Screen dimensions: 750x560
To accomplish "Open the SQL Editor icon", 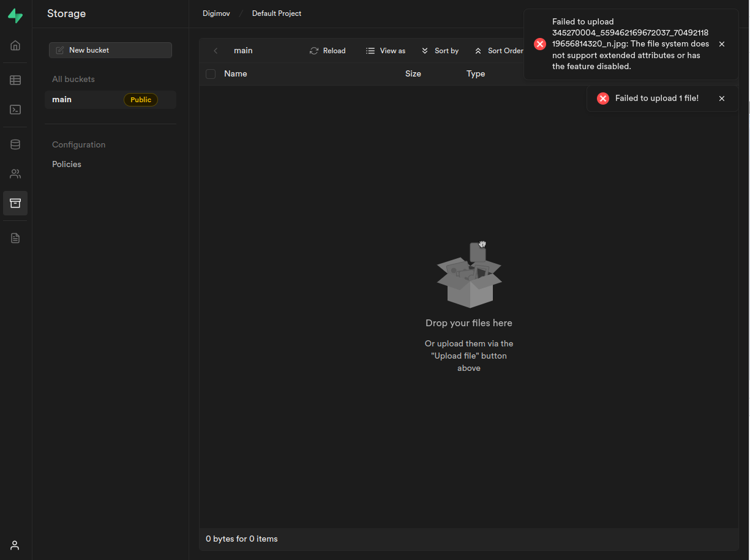I will [x=15, y=110].
